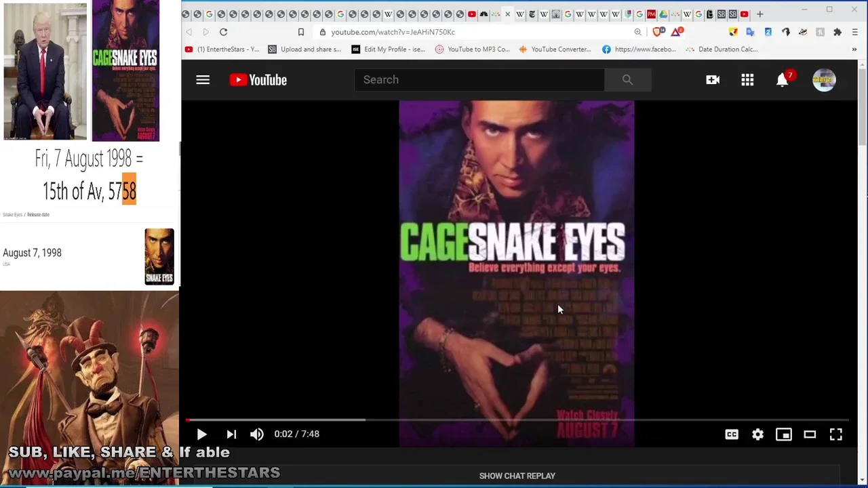Screen dimensions: 868x488
Task: Skip to the next video
Action: click(x=231, y=434)
